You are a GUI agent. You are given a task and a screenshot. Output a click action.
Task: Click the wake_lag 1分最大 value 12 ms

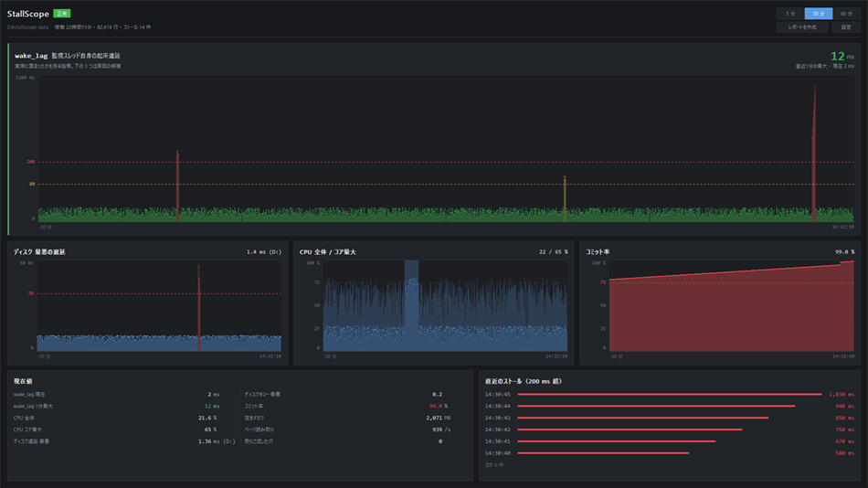[x=212, y=406]
